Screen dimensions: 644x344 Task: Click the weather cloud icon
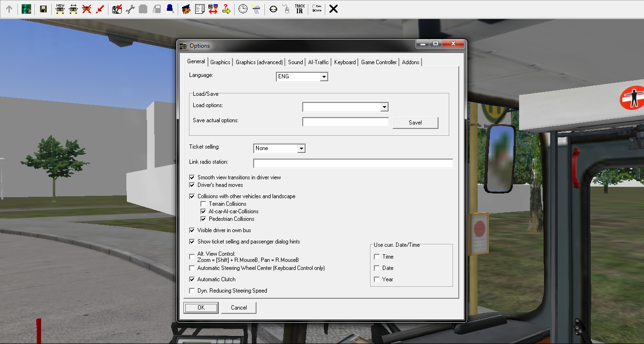[256, 9]
